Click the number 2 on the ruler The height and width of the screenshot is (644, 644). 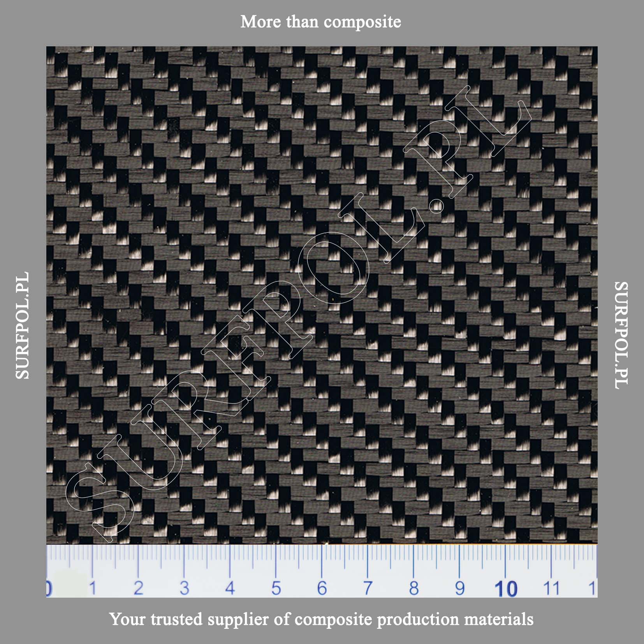pos(138,588)
